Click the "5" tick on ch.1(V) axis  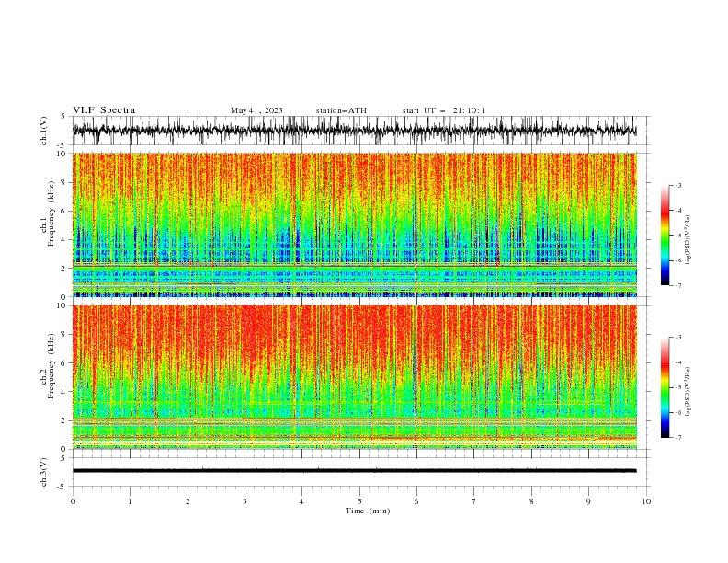click(64, 117)
